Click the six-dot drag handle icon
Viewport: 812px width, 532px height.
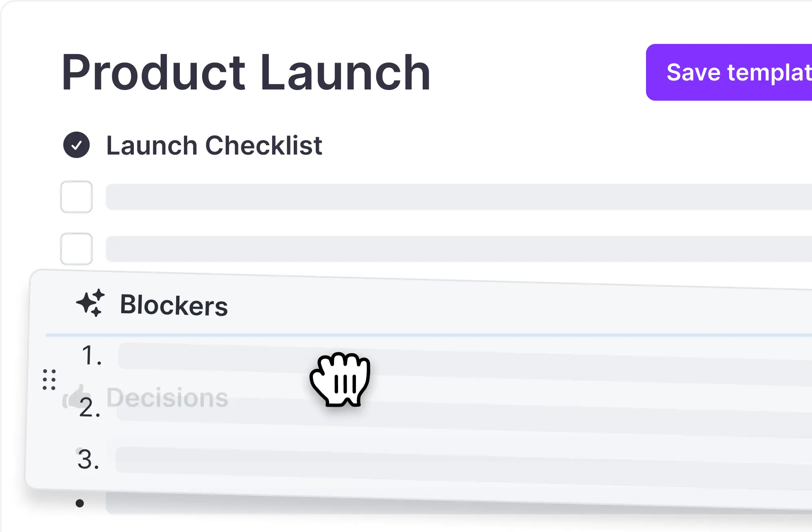(x=49, y=379)
